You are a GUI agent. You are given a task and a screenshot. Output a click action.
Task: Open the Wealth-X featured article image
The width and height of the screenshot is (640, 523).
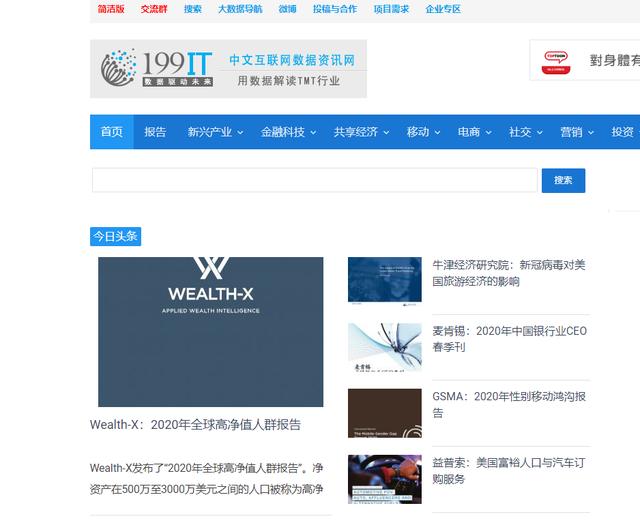[x=210, y=332]
